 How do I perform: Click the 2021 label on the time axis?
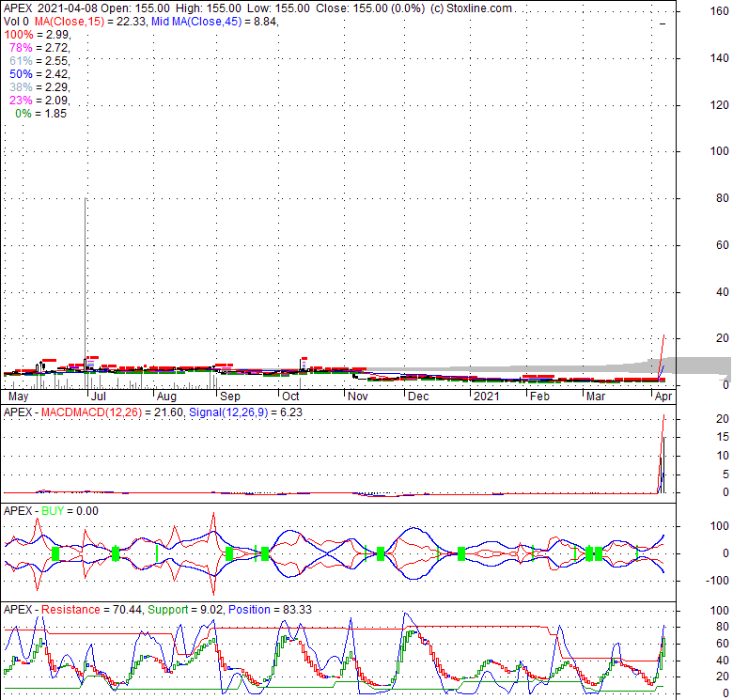[486, 397]
